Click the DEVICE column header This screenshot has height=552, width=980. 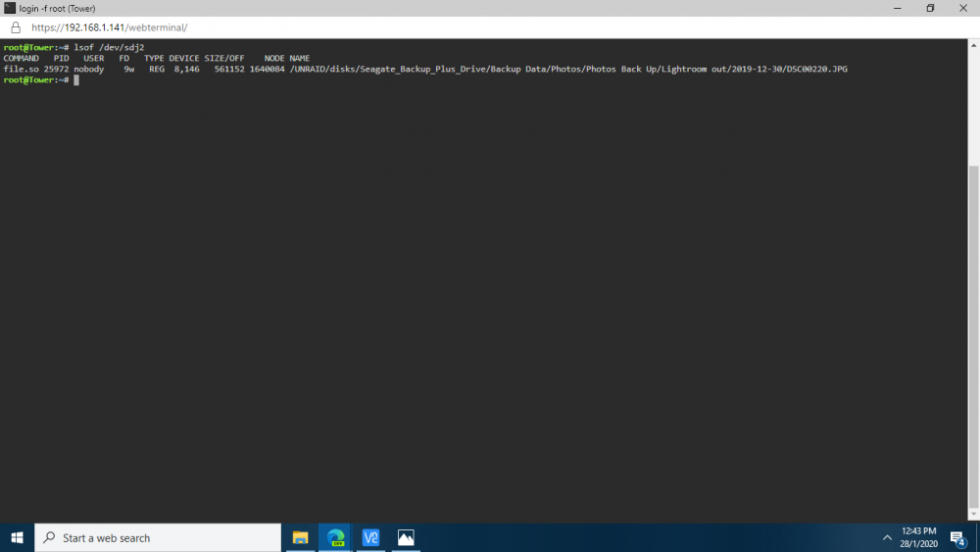coord(184,58)
